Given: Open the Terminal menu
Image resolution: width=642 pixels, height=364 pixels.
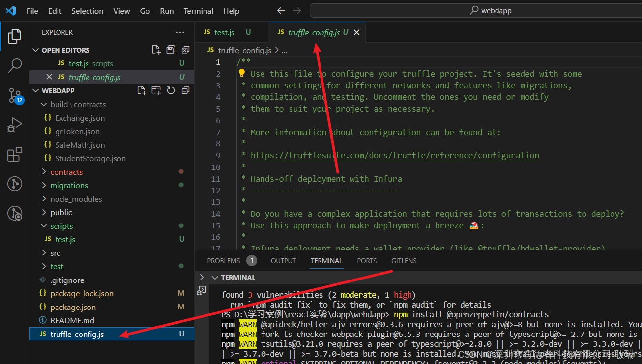Looking at the screenshot, I should click(x=199, y=11).
